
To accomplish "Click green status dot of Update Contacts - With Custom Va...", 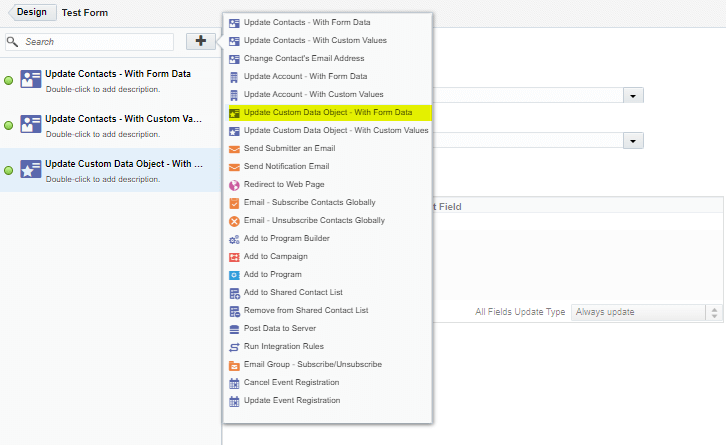I will (x=8, y=125).
